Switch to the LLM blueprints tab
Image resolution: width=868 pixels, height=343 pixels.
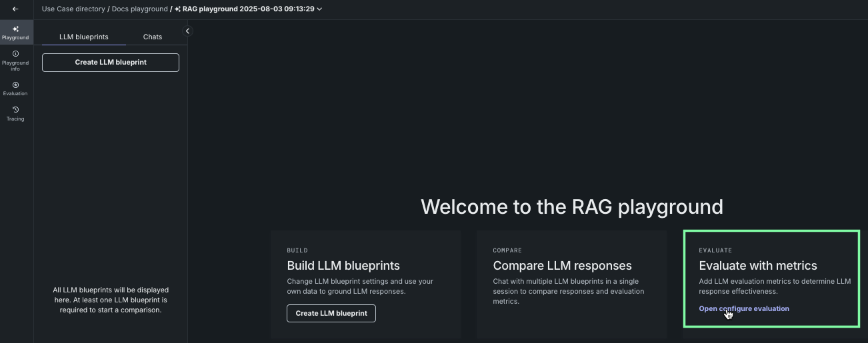[x=83, y=37]
